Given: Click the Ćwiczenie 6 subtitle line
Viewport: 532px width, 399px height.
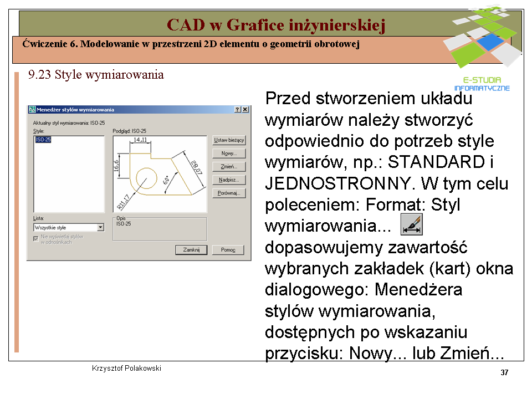Looking at the screenshot, I should tap(191, 44).
